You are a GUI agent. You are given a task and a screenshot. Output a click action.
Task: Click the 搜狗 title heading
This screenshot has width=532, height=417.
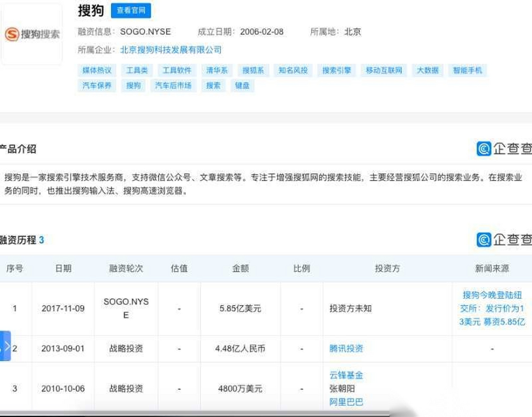(x=91, y=11)
